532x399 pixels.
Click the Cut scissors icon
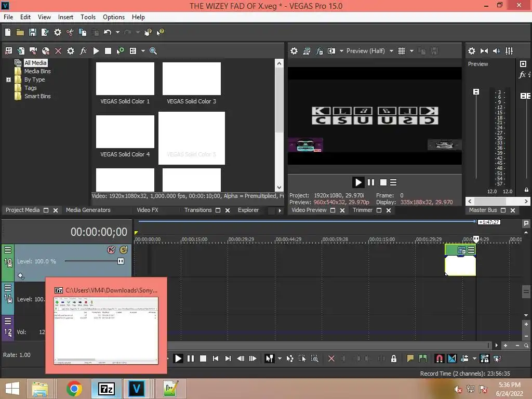[70, 32]
